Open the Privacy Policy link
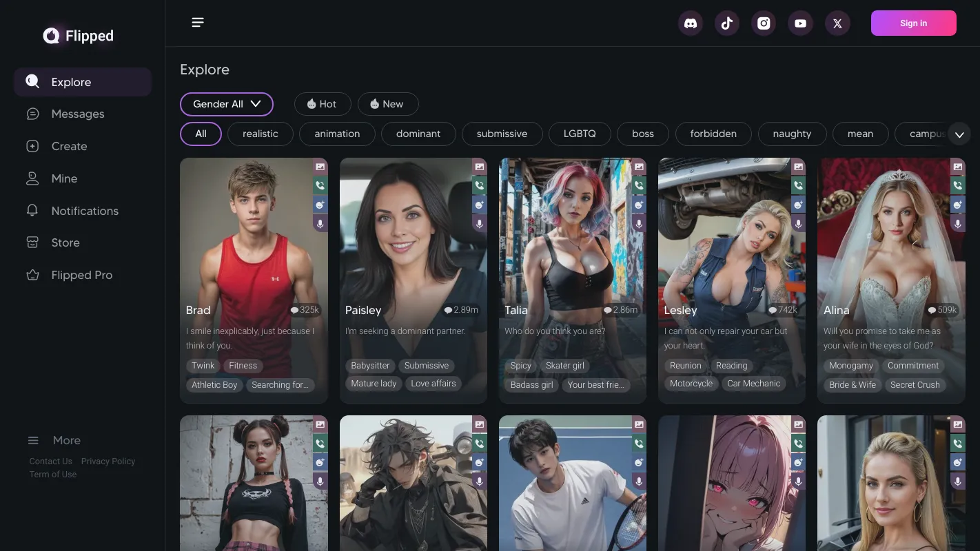The image size is (980, 551). pyautogui.click(x=108, y=461)
